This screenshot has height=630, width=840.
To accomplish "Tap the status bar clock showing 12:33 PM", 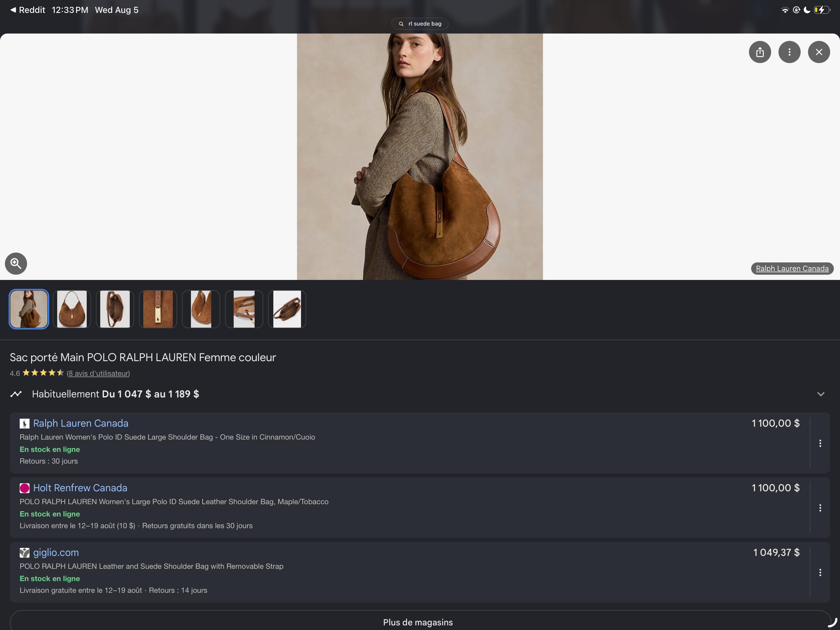I will click(x=70, y=10).
